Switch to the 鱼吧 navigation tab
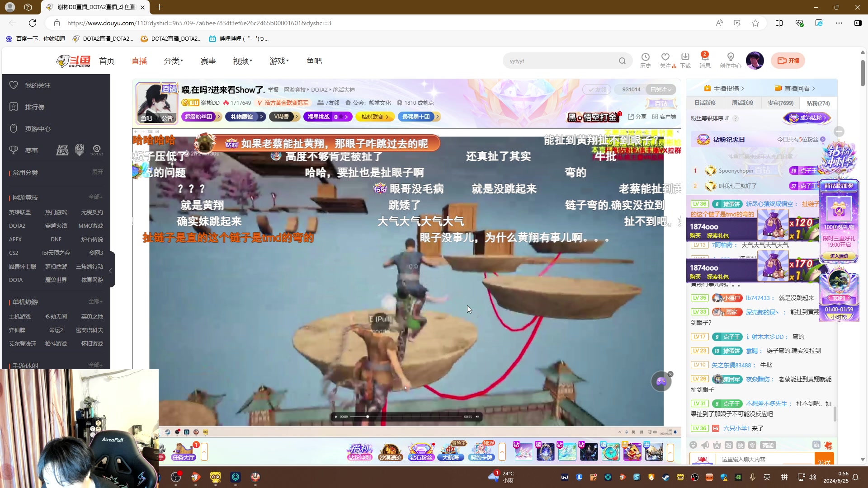 tap(314, 61)
